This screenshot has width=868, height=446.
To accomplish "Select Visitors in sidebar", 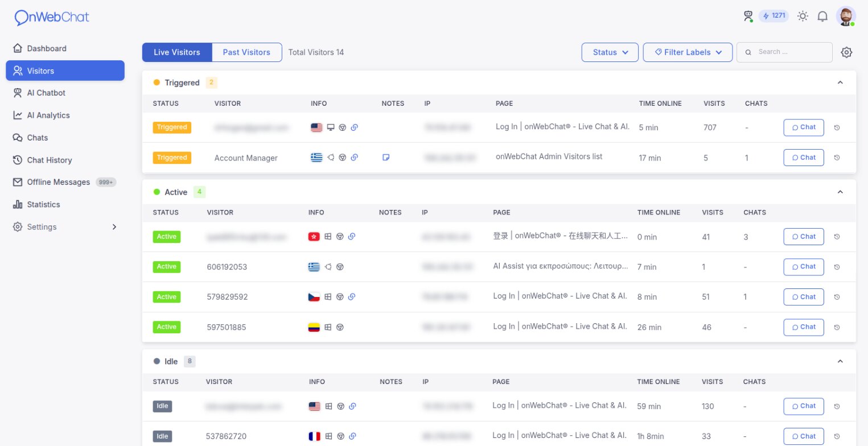I will (x=65, y=71).
